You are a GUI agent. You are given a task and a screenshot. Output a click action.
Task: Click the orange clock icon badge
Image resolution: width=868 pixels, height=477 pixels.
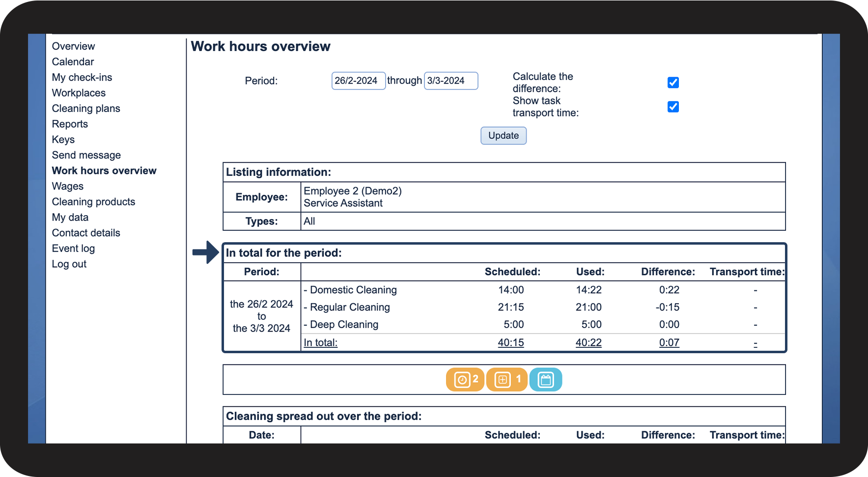click(x=465, y=380)
